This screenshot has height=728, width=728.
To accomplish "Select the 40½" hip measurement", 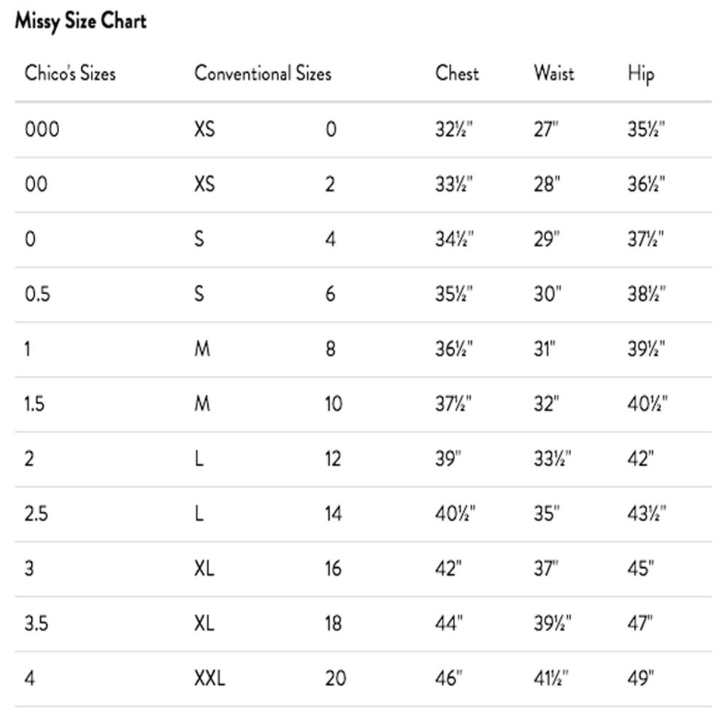I will pos(647,404).
